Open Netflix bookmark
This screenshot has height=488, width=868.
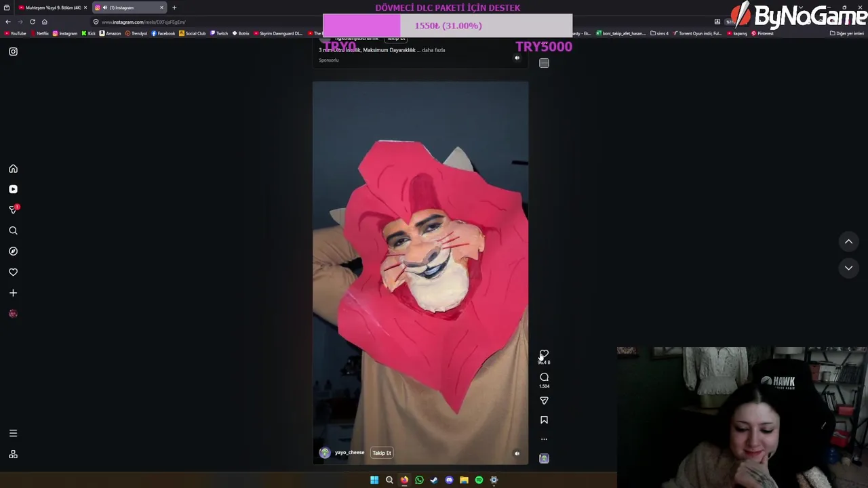(x=39, y=33)
